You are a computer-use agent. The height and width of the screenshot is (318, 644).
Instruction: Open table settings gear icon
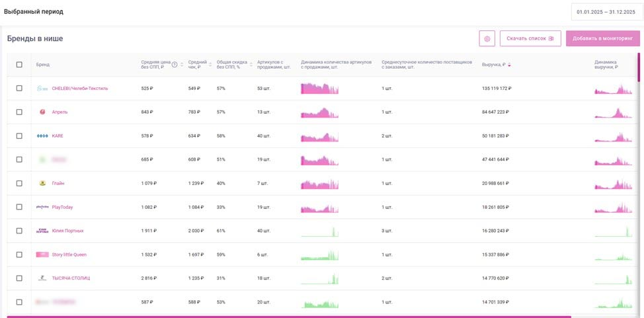pyautogui.click(x=487, y=38)
